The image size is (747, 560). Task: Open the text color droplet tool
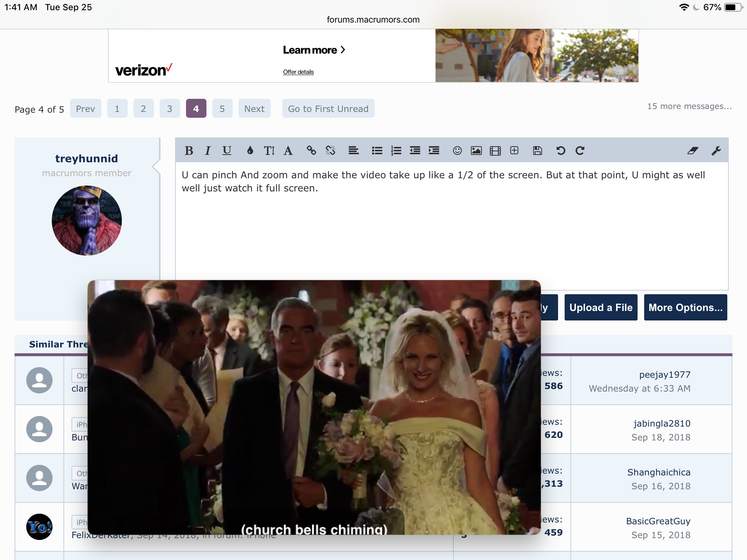click(250, 151)
